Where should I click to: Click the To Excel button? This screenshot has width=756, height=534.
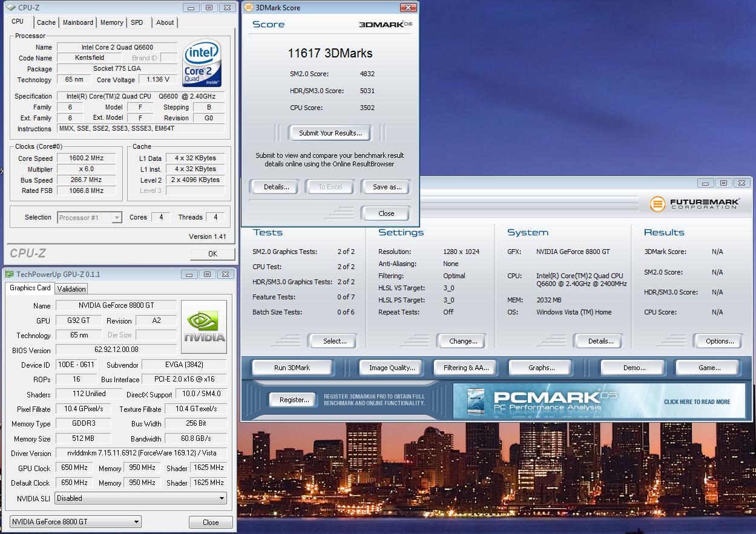point(330,187)
